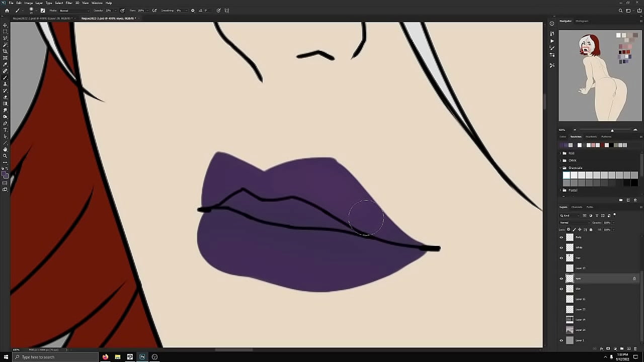Viewport: 644px width, 362px height.
Task: Create new swatch group folder icon
Action: [621, 200]
